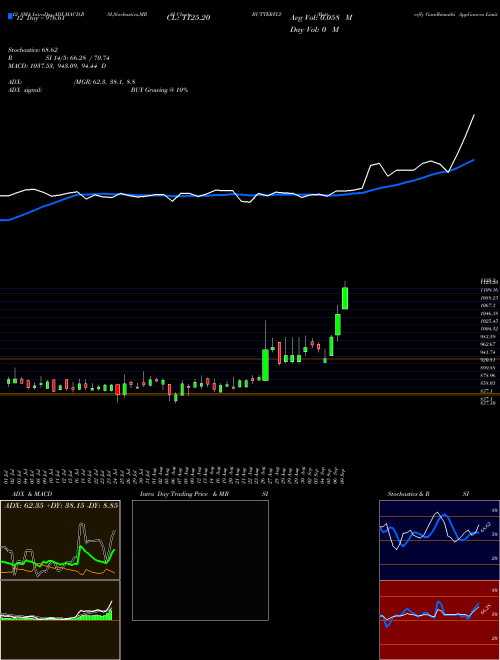Click the 'MACD: 1037.53, 943.09, 94.44 D' line
The width and height of the screenshot is (500, 660).
pyautogui.click(x=57, y=66)
